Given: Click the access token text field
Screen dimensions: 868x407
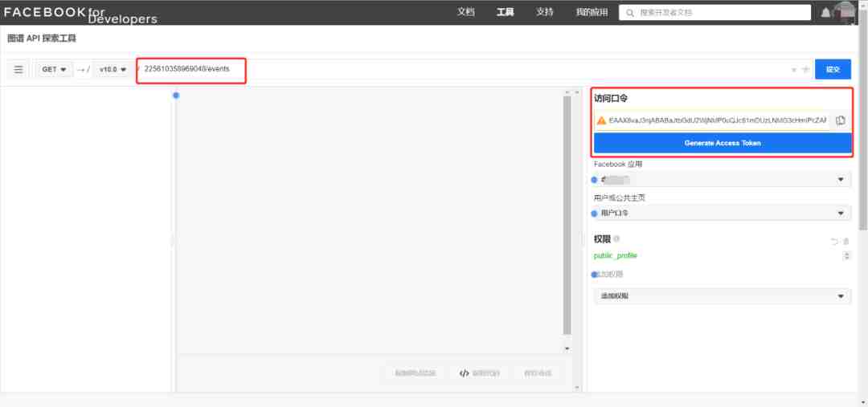Looking at the screenshot, I should coord(718,120).
